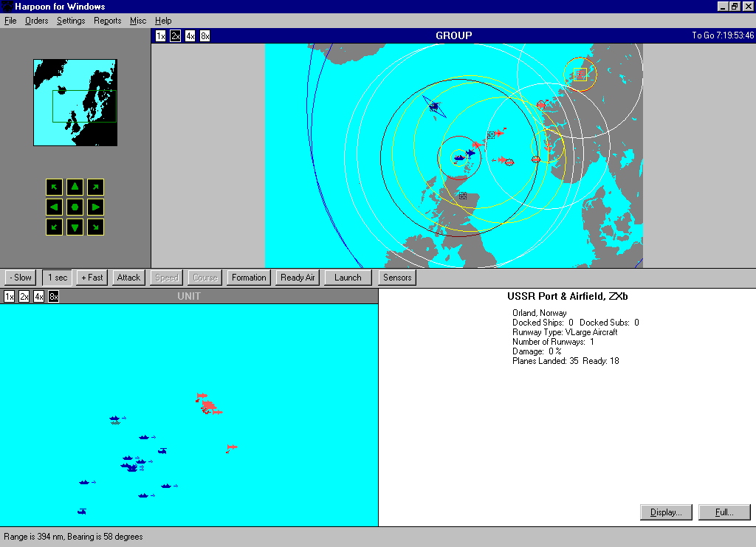The height and width of the screenshot is (547, 756).
Task: Set Group window zoom to 4x
Action: pos(190,36)
